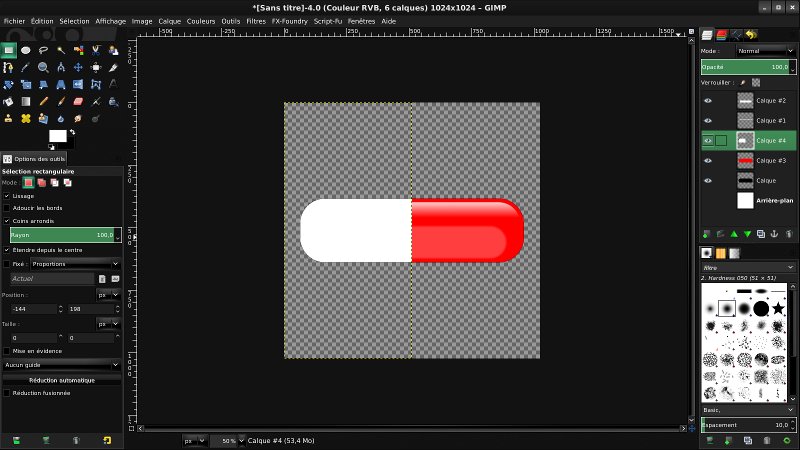The width and height of the screenshot is (800, 450).
Task: Select the Fuzzy Select magic wand tool
Action: 61,50
